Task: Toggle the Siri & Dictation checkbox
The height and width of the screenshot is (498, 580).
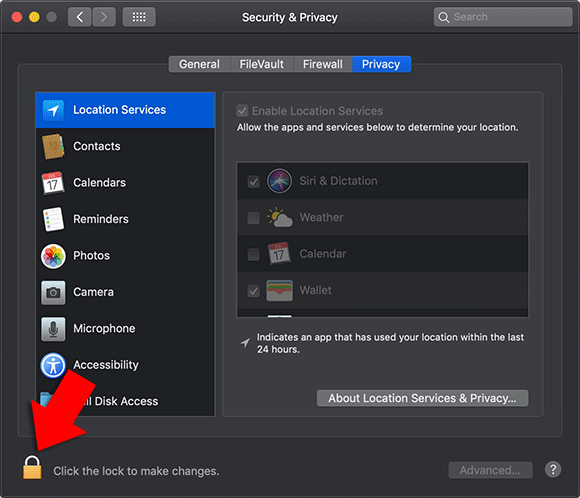Action: (253, 181)
